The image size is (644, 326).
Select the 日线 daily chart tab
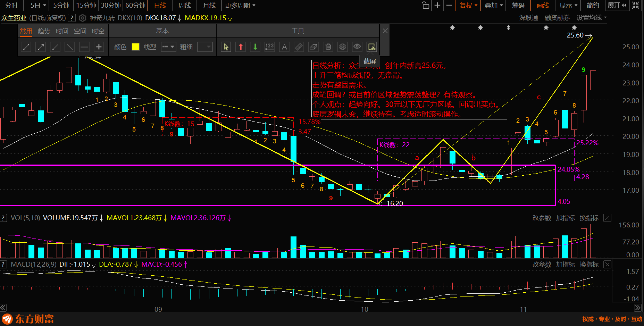(160, 5)
